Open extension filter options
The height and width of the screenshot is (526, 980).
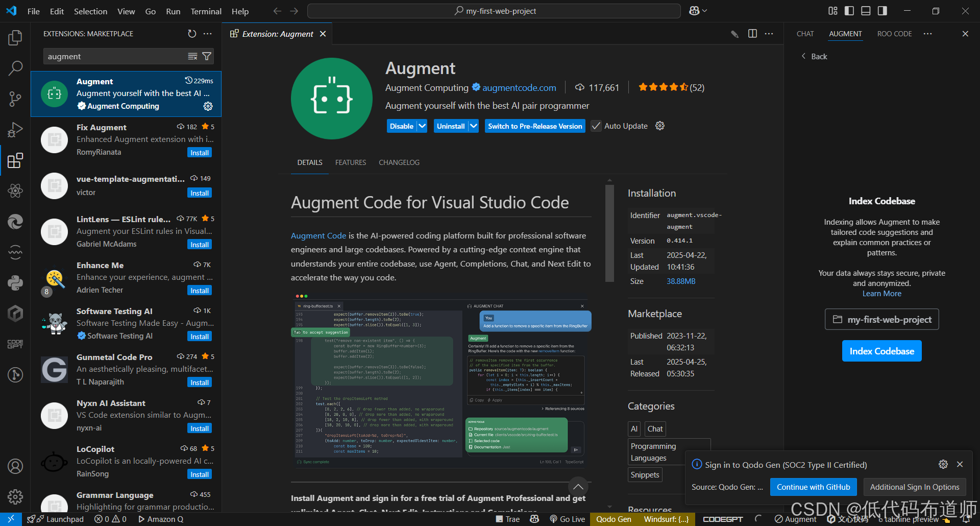point(207,56)
